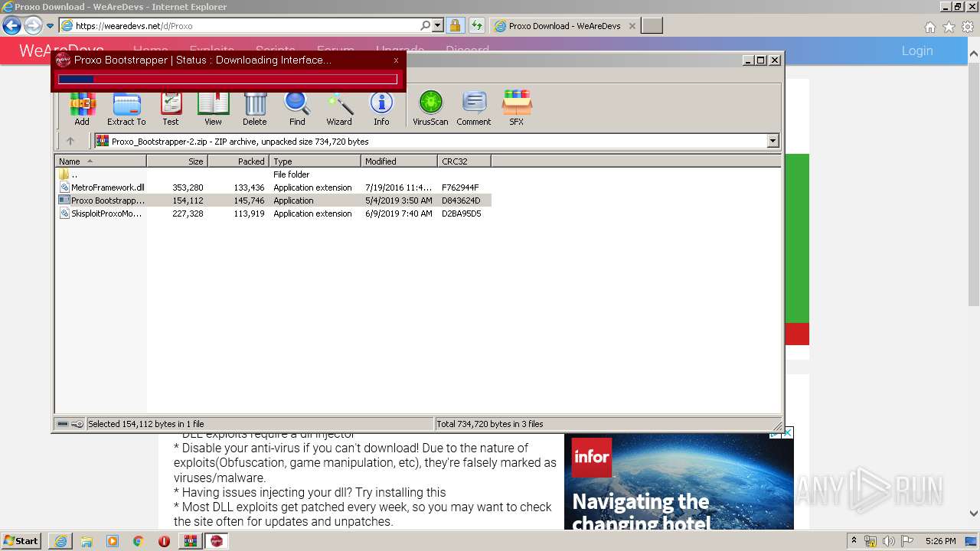Screen dimensions: 980x551
Task: Select 'Proxo Download - WeAreDevs' browser tab
Action: (564, 26)
